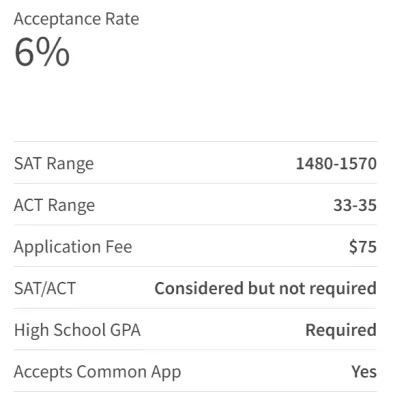Select the Yes value for Common App
394x401 pixels.
tap(364, 372)
